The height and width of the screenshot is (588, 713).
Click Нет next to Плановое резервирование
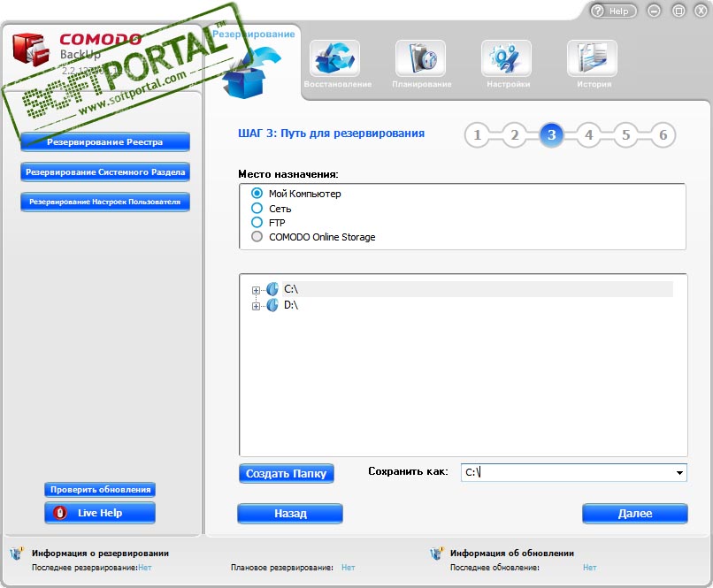coord(349,568)
